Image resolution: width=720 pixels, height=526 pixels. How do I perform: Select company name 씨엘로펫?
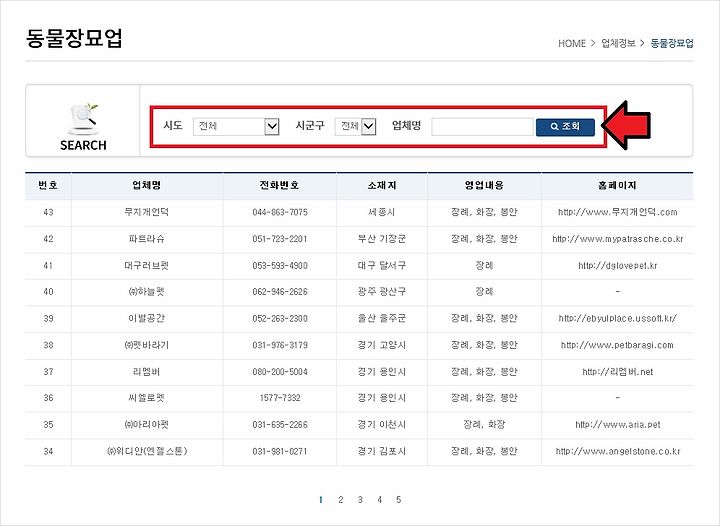[x=146, y=398]
